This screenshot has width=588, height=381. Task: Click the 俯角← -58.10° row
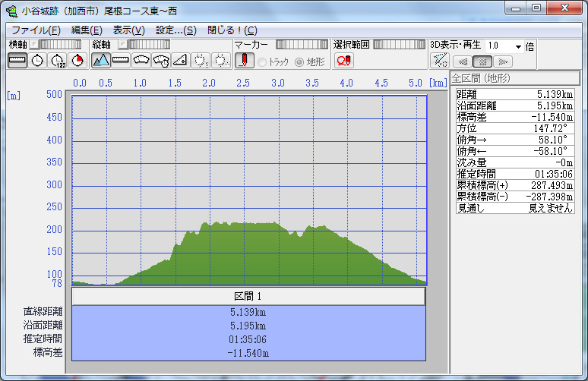(x=515, y=151)
